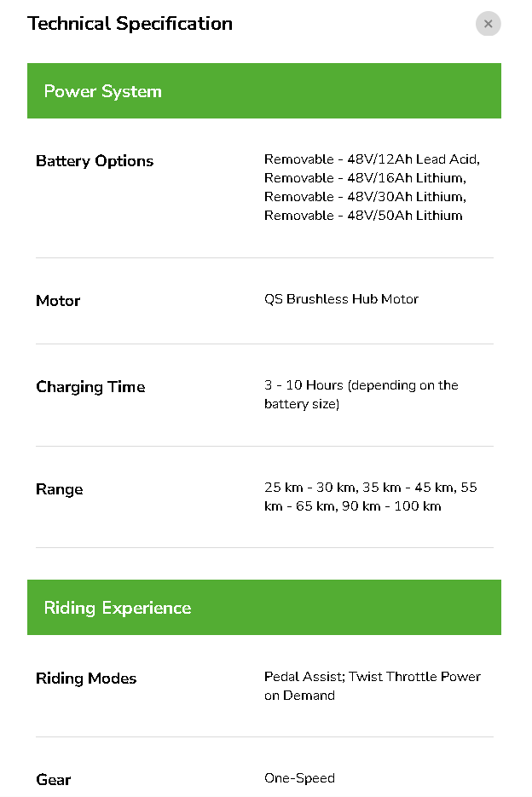The image size is (532, 797).
Task: Close the Technical Specification dialog
Action: pyautogui.click(x=488, y=24)
